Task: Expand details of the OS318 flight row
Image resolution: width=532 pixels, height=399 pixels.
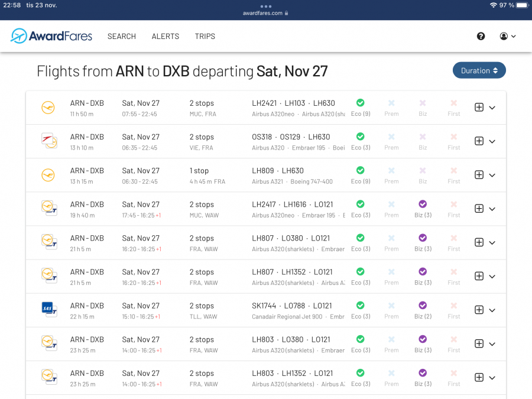Action: pyautogui.click(x=492, y=141)
